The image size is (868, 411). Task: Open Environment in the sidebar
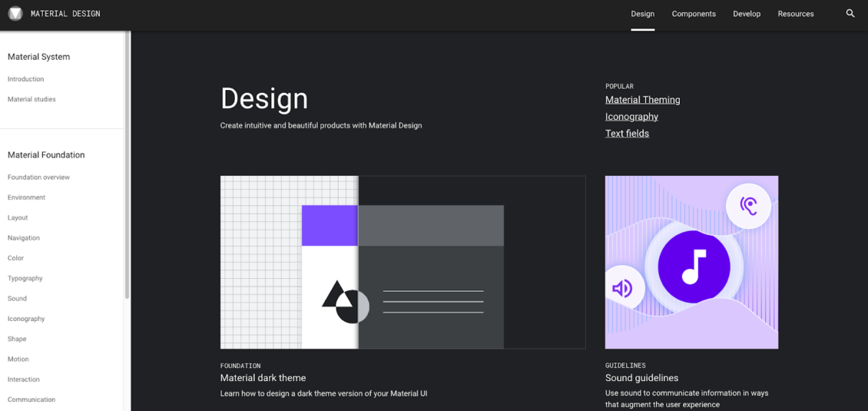coord(27,197)
